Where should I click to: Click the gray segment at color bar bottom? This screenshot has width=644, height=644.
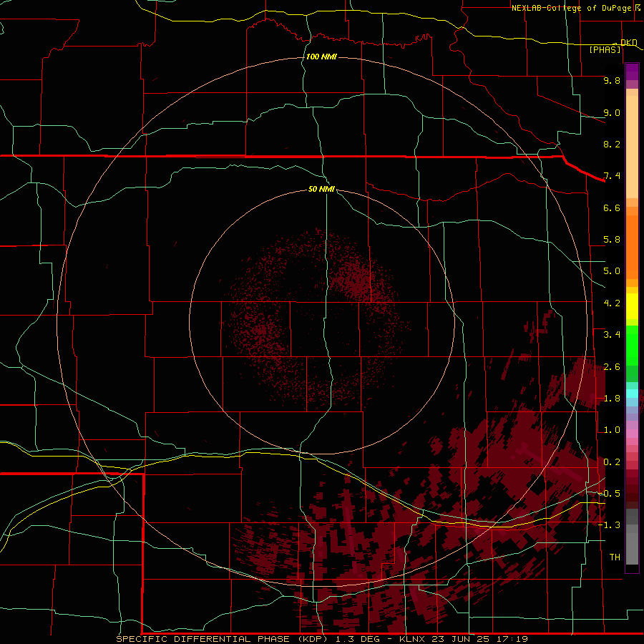632,548
